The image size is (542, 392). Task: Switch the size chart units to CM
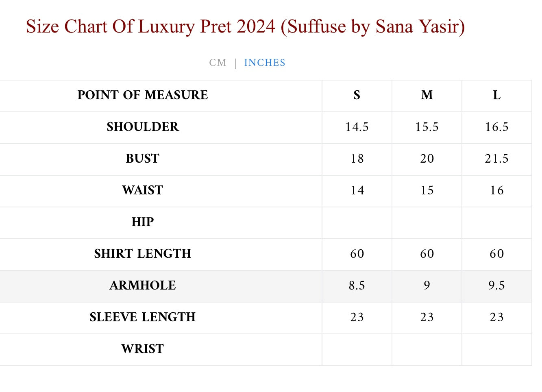(x=218, y=63)
